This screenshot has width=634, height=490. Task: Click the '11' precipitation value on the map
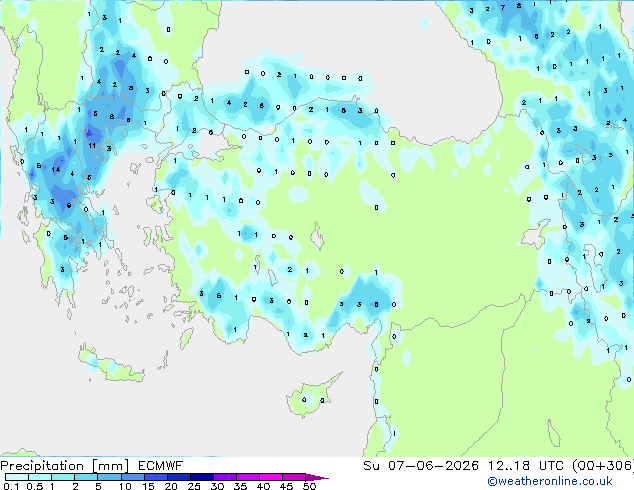pyautogui.click(x=92, y=146)
